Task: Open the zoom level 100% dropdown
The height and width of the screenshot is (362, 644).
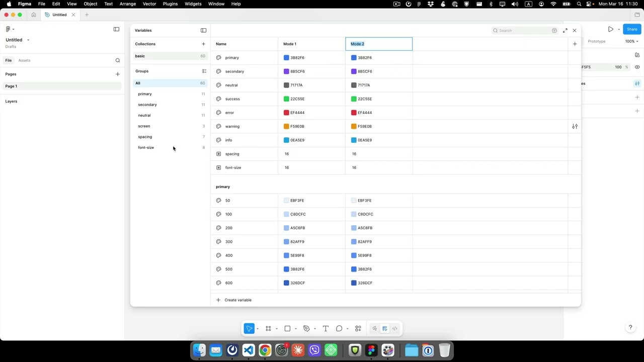Action: 631,41
